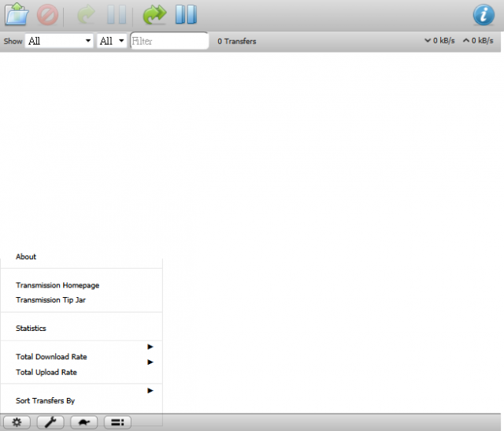The width and height of the screenshot is (504, 431).
Task: Open a torrent with the folder icon
Action: 17,14
